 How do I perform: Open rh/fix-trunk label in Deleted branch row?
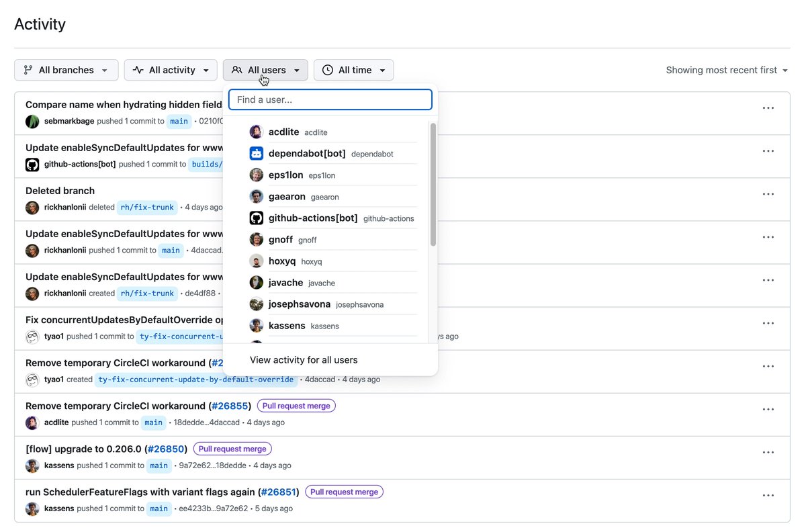pos(147,208)
